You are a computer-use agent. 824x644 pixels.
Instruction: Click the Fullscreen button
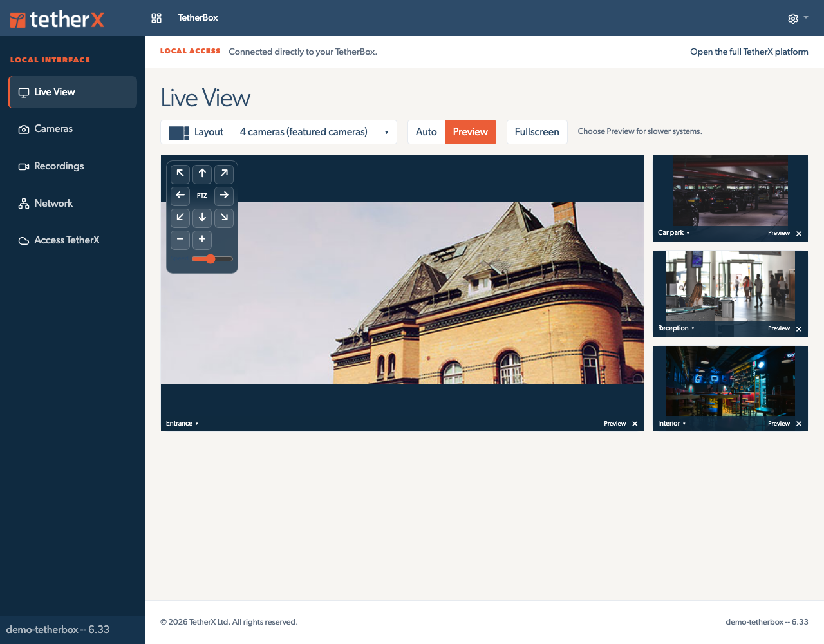coord(537,132)
